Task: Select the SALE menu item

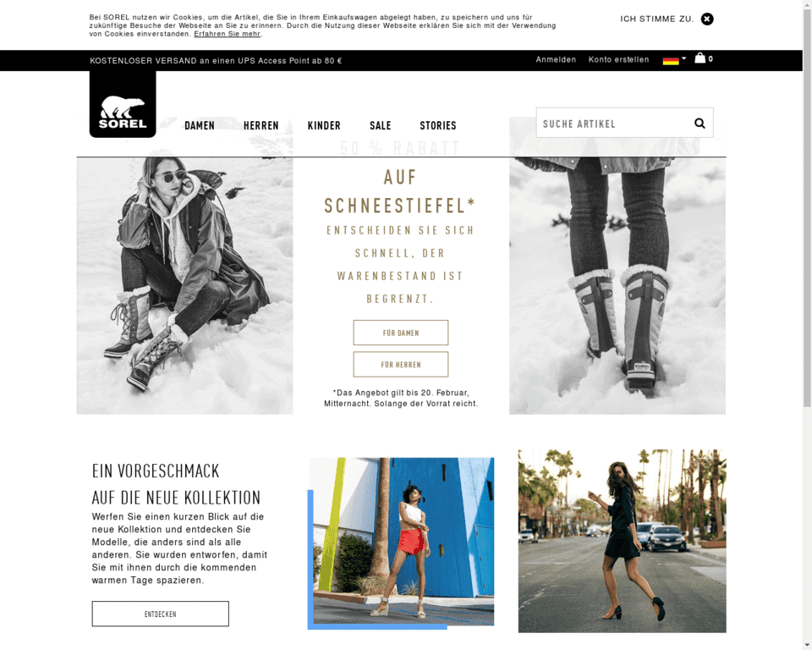Action: pyautogui.click(x=380, y=125)
